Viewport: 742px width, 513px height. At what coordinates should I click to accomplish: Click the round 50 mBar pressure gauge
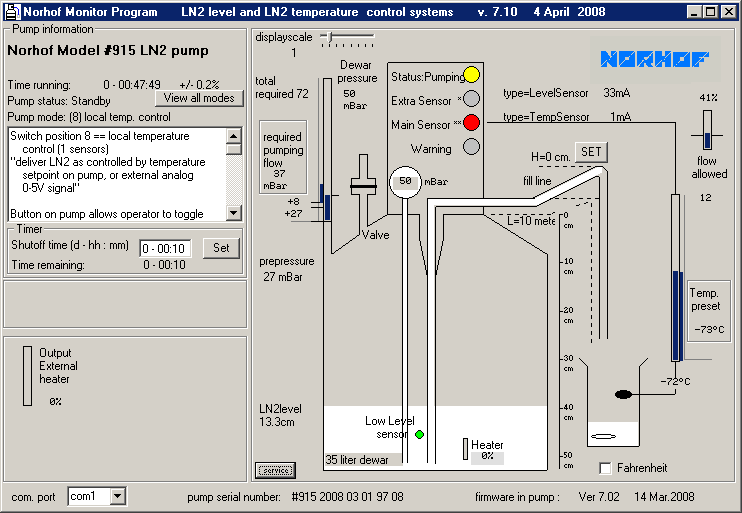tap(405, 182)
